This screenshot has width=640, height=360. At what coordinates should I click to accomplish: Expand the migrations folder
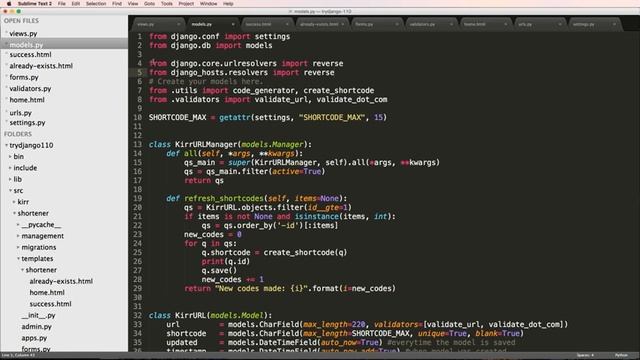coord(18,247)
